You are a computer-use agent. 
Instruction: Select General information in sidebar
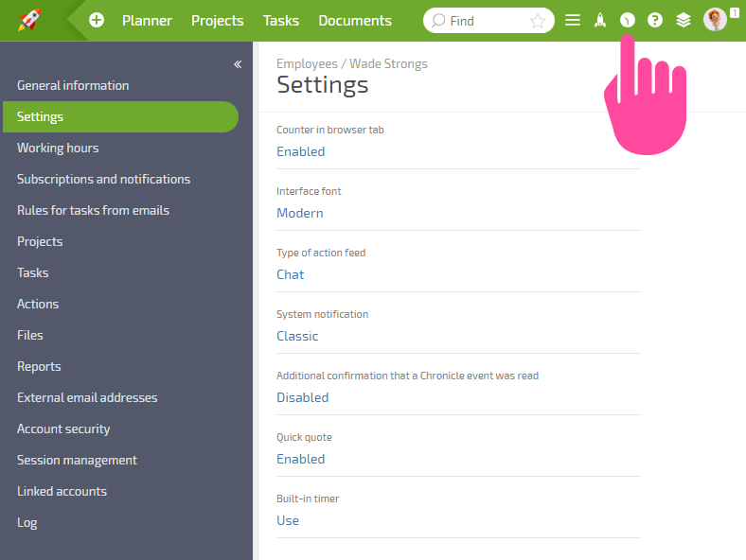pos(73,85)
